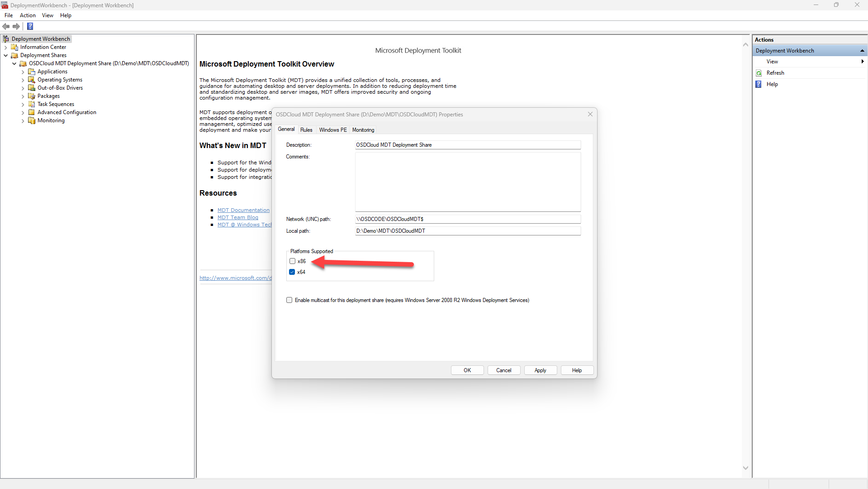Open the MDT Documentation link
Viewport: 868px width, 489px height.
[243, 210]
